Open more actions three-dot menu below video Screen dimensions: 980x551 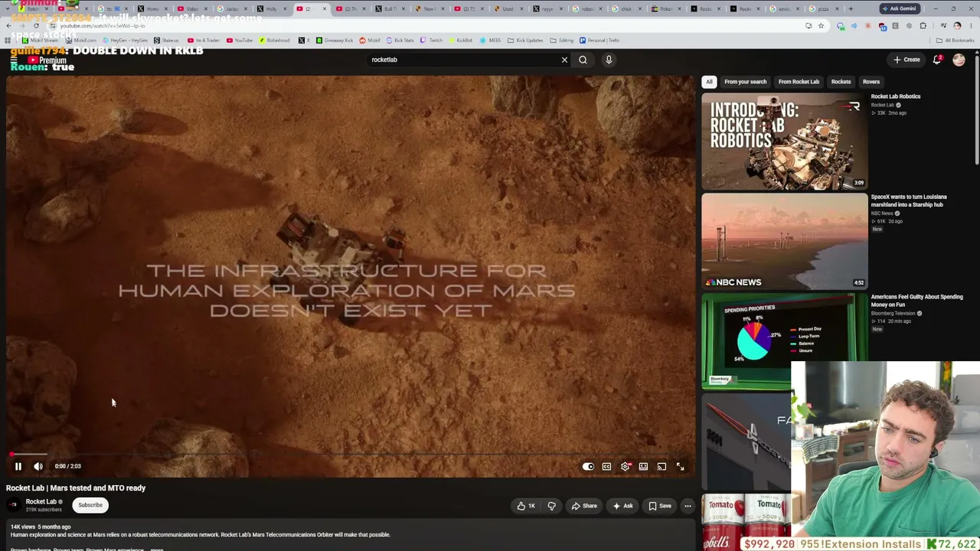point(688,506)
